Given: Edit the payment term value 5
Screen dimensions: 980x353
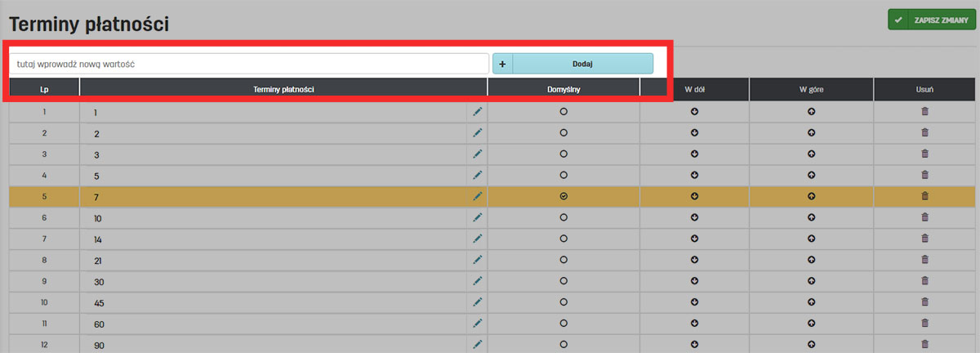Looking at the screenshot, I should (477, 175).
